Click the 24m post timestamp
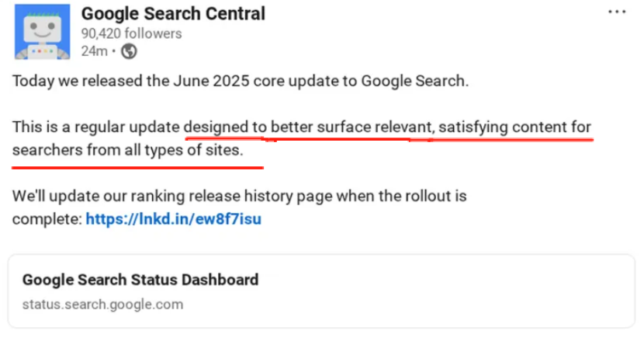The height and width of the screenshot is (338, 644). 93,51
